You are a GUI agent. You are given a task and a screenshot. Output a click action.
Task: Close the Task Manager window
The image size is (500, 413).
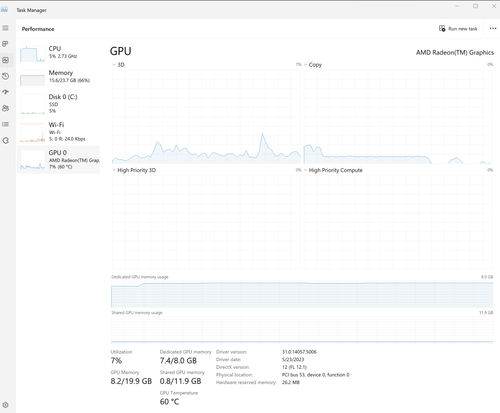(x=494, y=6)
